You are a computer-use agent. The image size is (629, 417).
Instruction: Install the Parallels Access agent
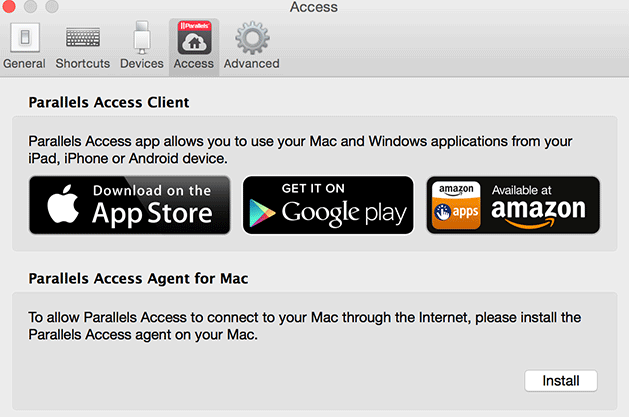point(561,381)
